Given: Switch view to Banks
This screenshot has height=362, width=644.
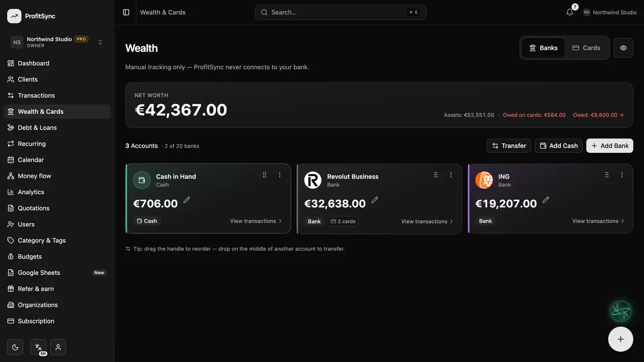Looking at the screenshot, I should click(543, 48).
